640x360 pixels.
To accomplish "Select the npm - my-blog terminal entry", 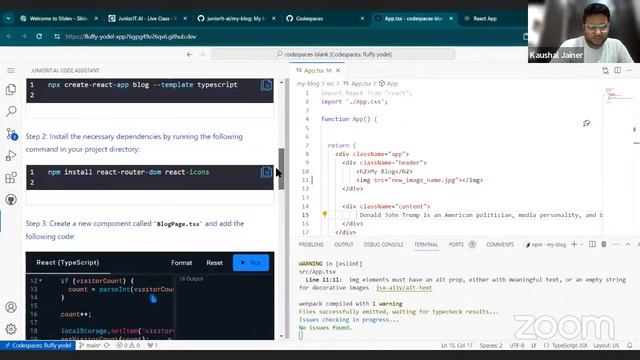I will coord(546,244).
